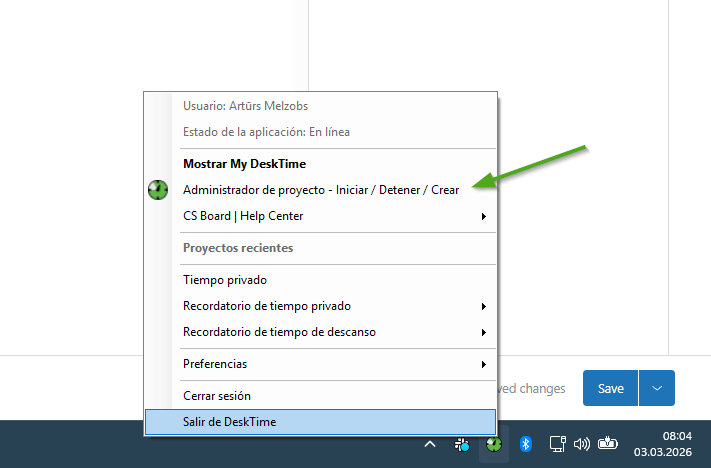Viewport: 711px width, 468px height.
Task: Expand CS Board | Help Center submenu arrow
Action: 484,216
